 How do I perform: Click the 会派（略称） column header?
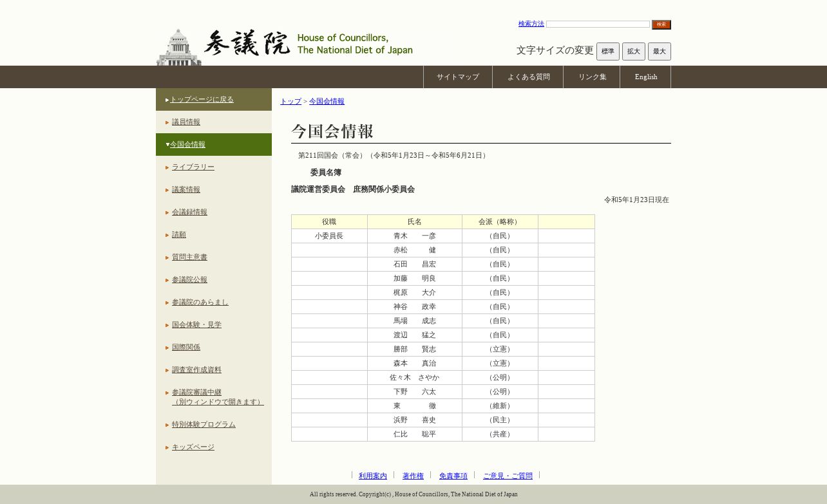coord(500,222)
